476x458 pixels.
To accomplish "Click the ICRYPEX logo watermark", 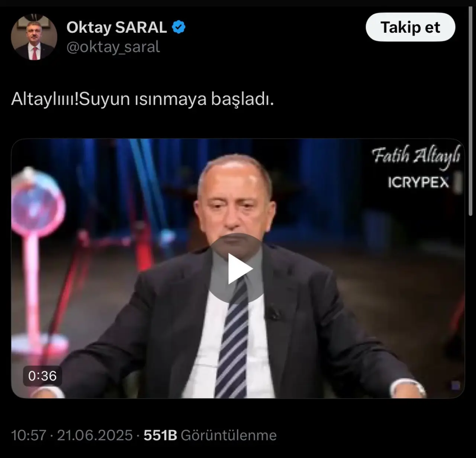I will coord(418,182).
